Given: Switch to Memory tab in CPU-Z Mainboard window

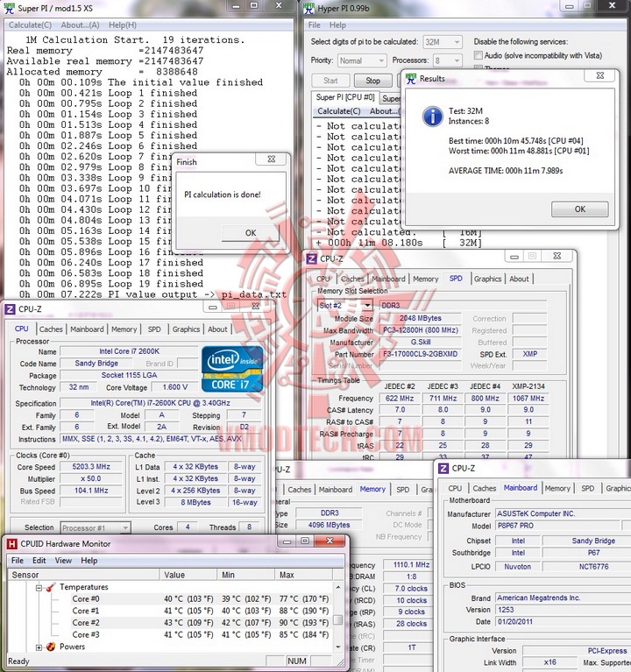Looking at the screenshot, I should [x=557, y=488].
